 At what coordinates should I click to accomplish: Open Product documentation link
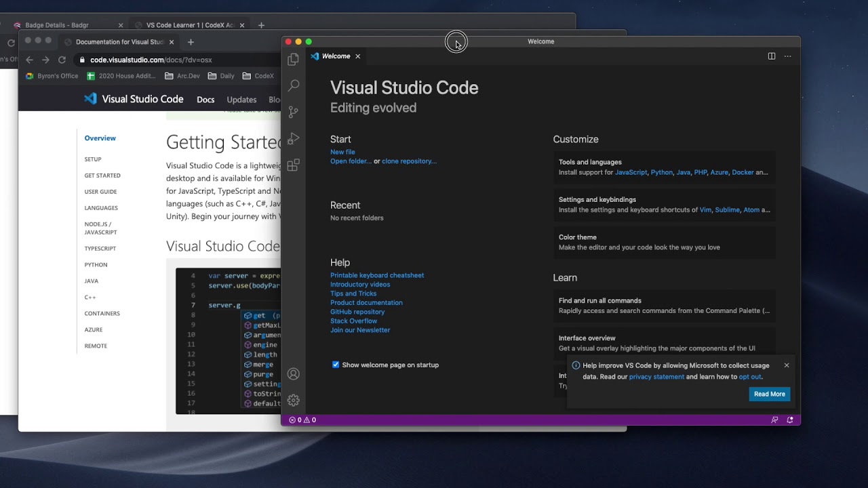click(366, 303)
